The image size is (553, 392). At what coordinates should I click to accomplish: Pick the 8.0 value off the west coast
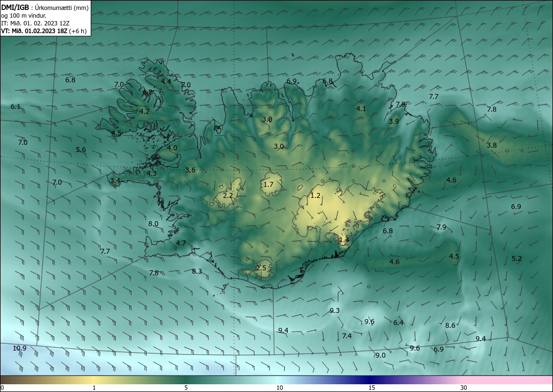tap(153, 223)
